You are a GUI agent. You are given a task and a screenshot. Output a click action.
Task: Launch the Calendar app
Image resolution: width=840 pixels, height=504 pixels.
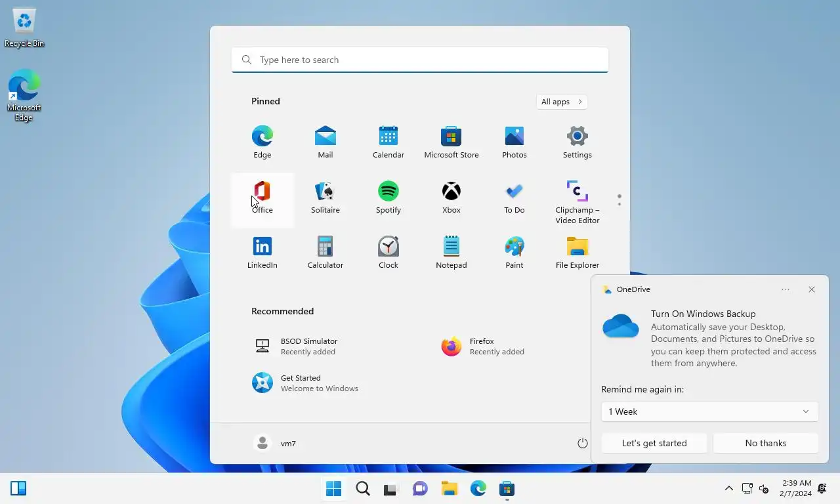(388, 142)
